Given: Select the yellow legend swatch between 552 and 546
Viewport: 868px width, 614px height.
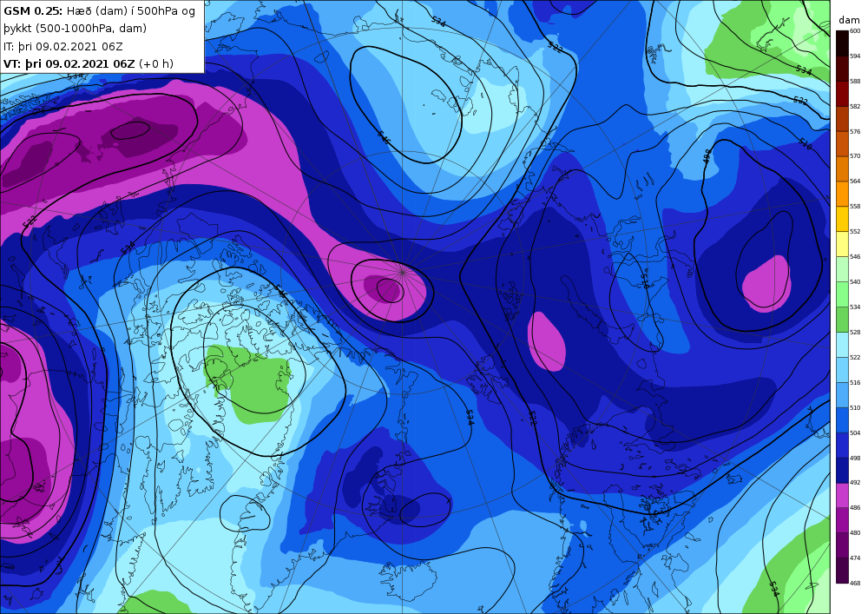Looking at the screenshot, I should point(842,245).
